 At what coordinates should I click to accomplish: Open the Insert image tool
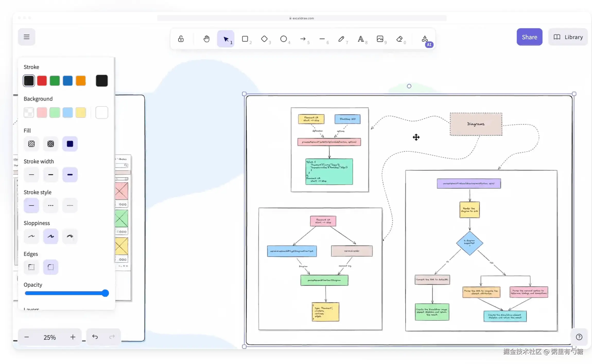click(x=380, y=39)
